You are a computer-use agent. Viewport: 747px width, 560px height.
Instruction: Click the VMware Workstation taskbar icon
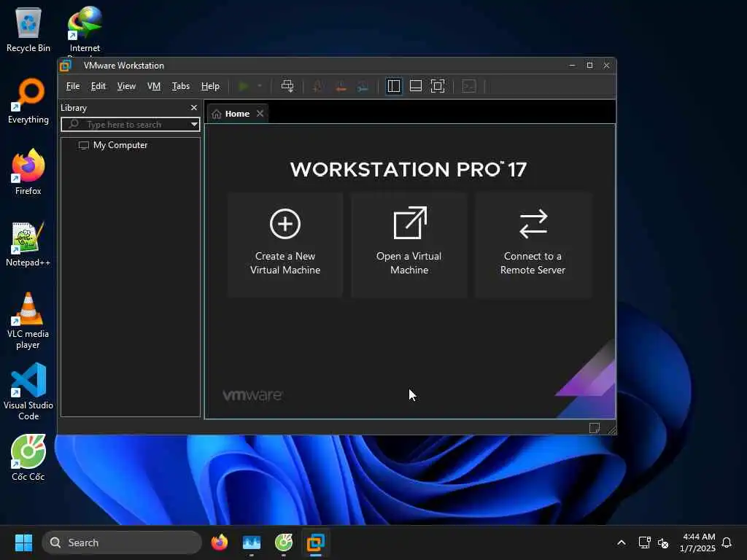click(315, 542)
